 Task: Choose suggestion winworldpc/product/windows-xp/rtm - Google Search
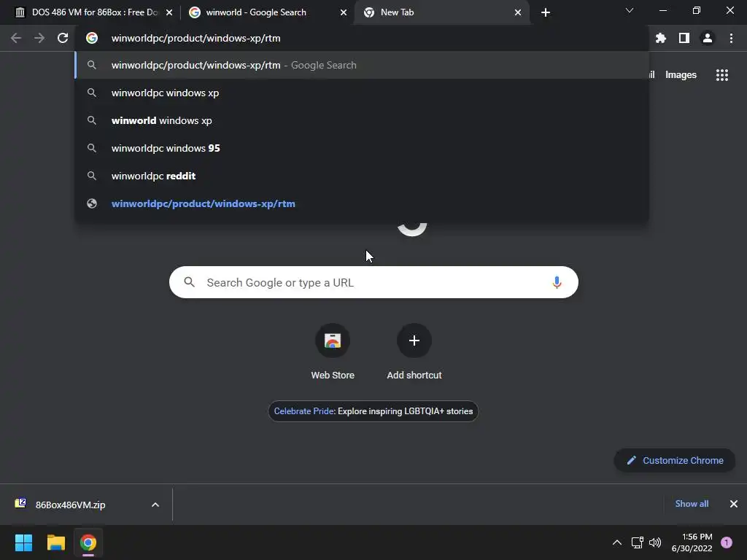click(362, 65)
